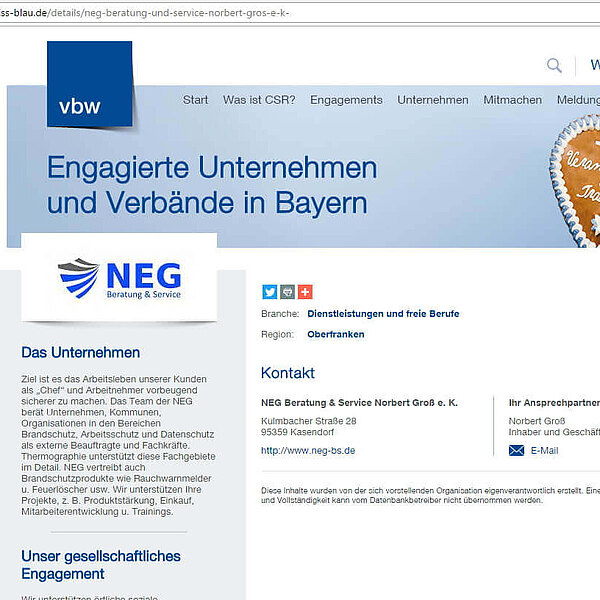The image size is (600, 600).
Task: Share page via Twitter icon
Action: 269,292
